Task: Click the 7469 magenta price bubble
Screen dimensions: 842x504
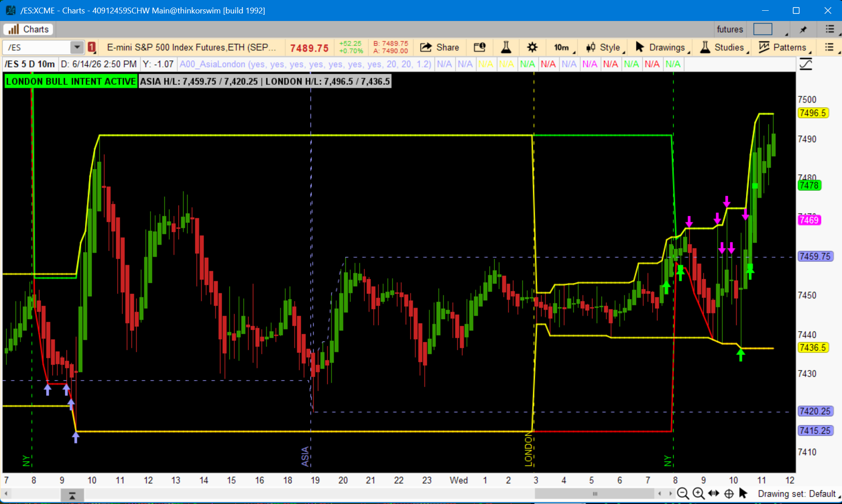Action: 809,220
